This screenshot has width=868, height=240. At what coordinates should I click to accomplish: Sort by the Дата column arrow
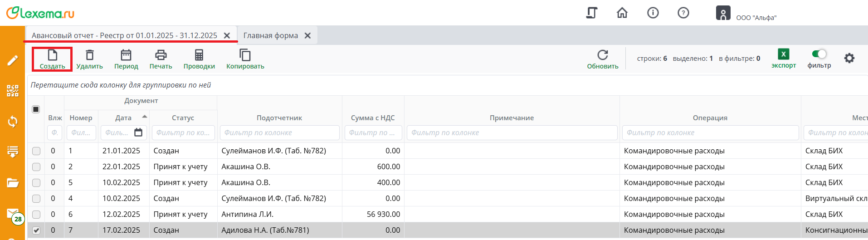click(145, 117)
